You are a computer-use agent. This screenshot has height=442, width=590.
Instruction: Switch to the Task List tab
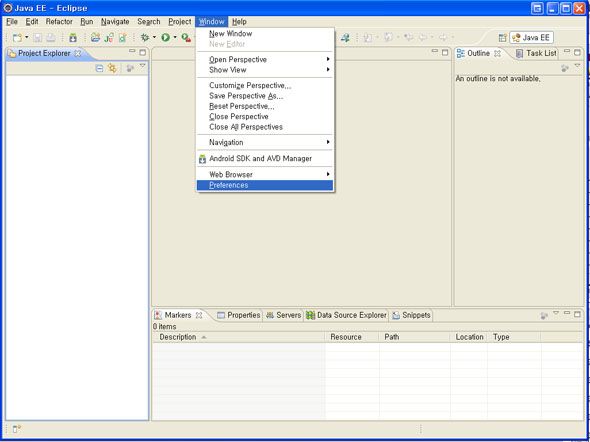tap(536, 53)
